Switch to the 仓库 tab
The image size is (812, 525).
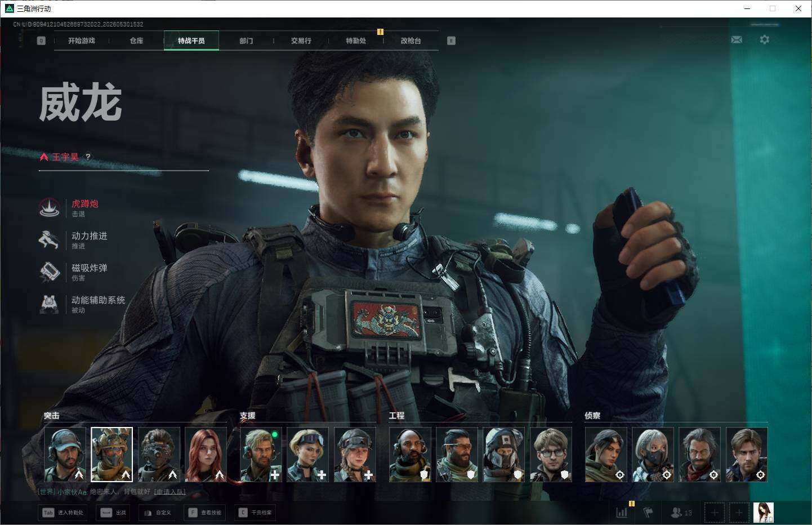click(136, 41)
